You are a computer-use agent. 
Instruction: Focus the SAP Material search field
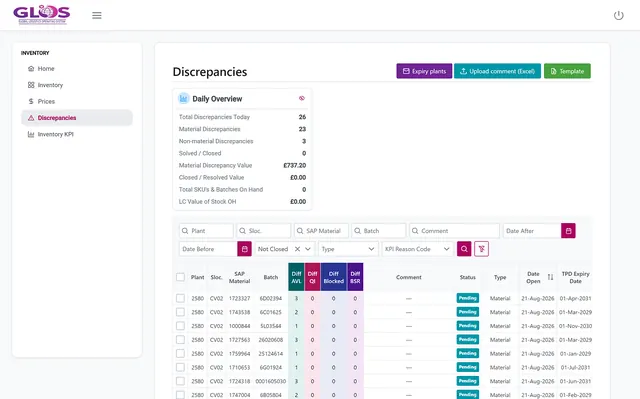[x=321, y=231]
